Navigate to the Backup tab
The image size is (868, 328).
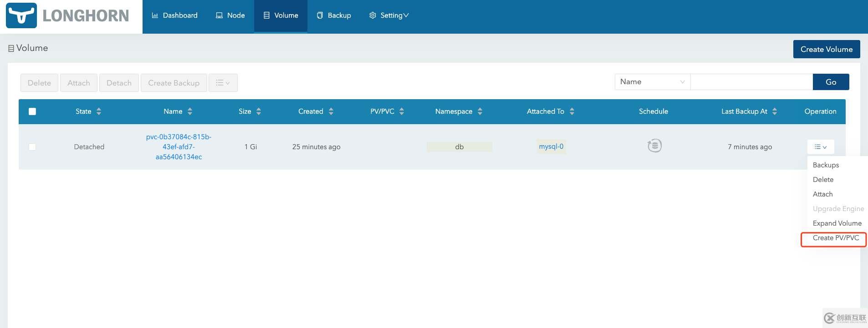point(334,15)
